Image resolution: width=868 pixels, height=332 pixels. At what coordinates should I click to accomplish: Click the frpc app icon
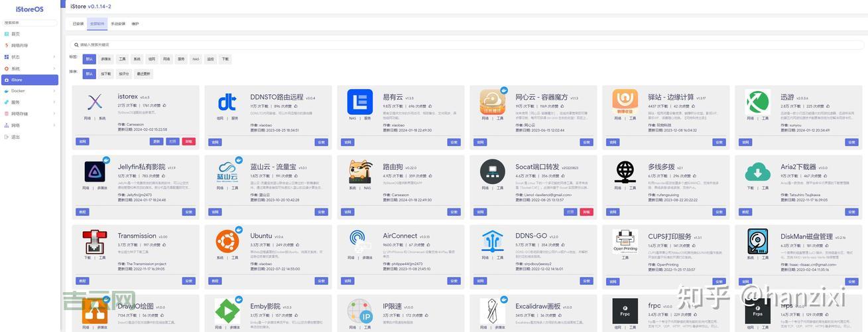coord(625,311)
